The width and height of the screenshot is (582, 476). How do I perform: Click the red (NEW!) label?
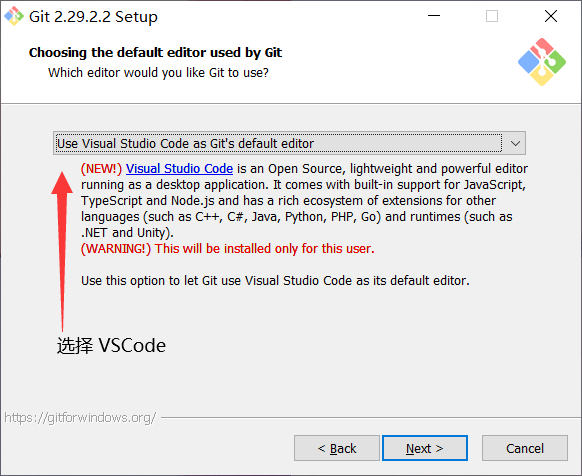(102, 169)
